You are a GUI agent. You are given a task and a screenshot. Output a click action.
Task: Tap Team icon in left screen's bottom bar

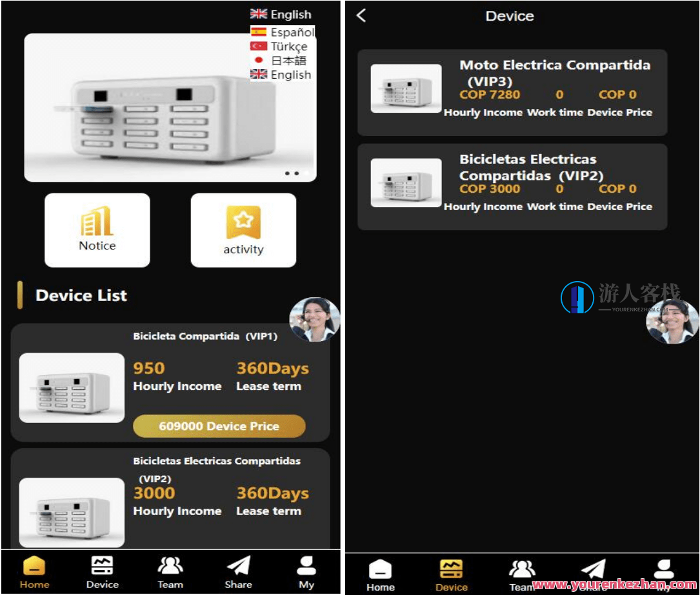tap(170, 572)
